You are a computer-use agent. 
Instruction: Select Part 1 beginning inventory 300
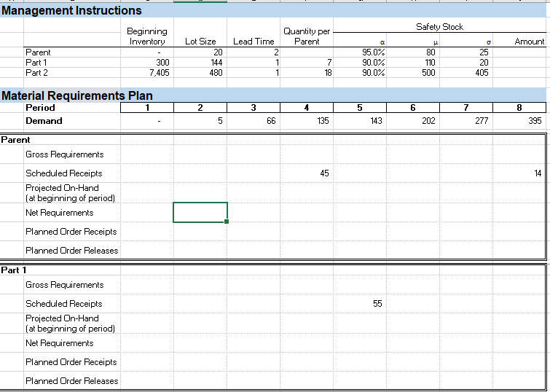point(162,63)
